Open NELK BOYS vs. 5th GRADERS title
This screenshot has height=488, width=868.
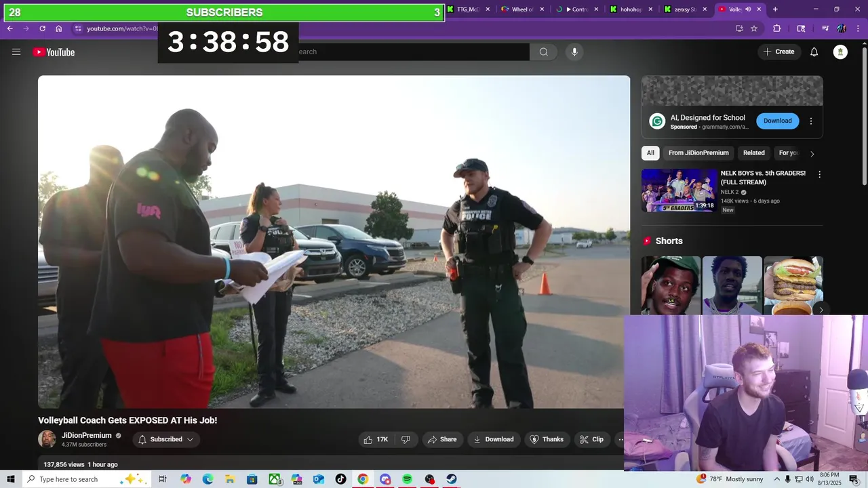[763, 178]
